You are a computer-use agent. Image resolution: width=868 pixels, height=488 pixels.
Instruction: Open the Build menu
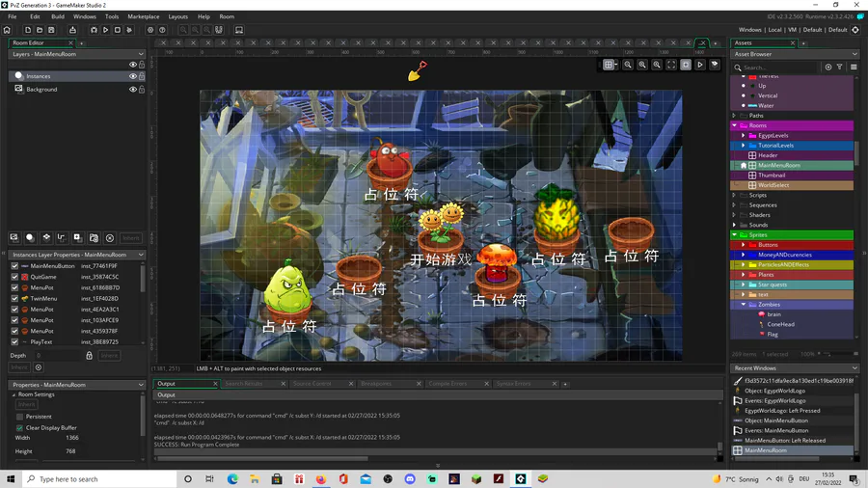(58, 16)
